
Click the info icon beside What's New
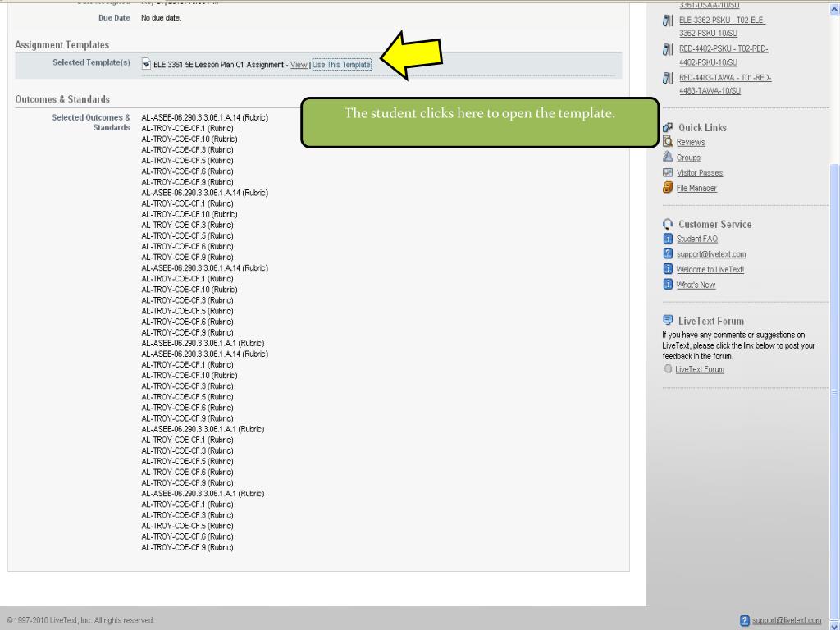pos(668,285)
